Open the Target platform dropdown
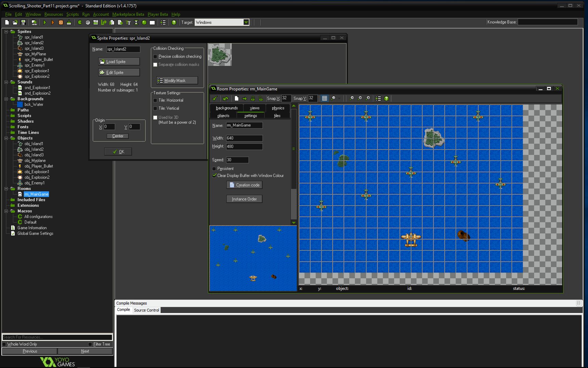This screenshot has height=368, width=588. click(246, 22)
